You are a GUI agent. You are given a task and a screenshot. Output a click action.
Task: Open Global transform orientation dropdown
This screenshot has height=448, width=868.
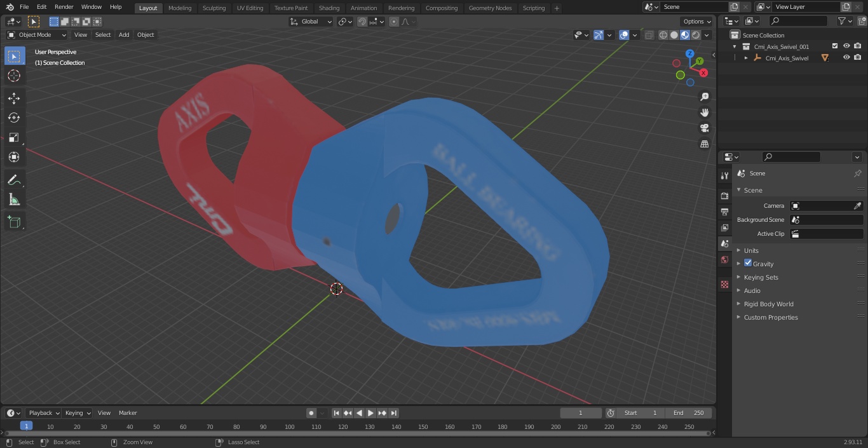click(x=311, y=22)
